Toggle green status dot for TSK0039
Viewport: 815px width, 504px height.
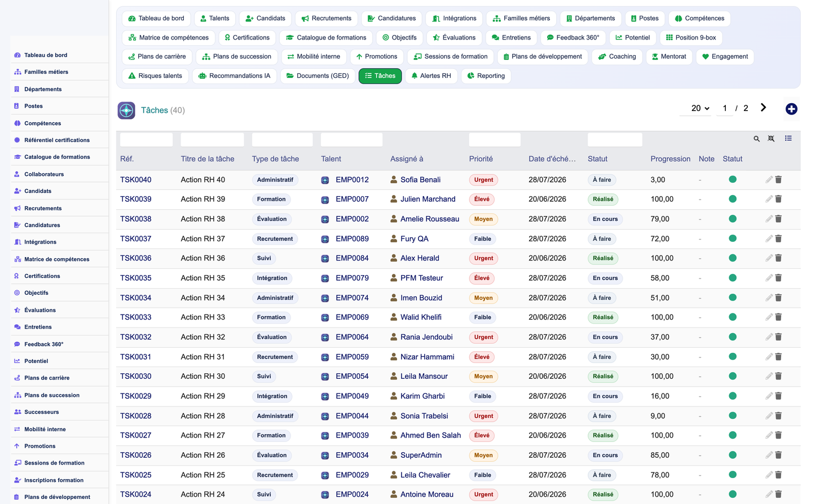pos(733,199)
